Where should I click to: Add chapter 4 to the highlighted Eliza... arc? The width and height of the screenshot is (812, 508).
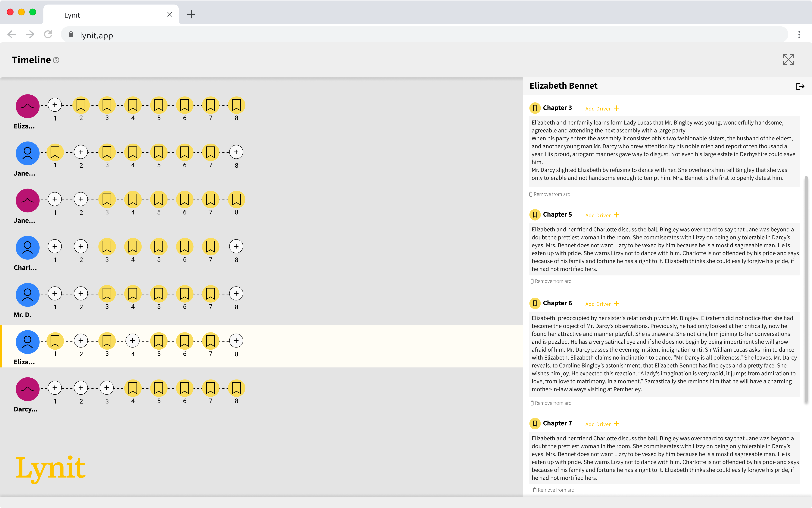click(x=133, y=341)
